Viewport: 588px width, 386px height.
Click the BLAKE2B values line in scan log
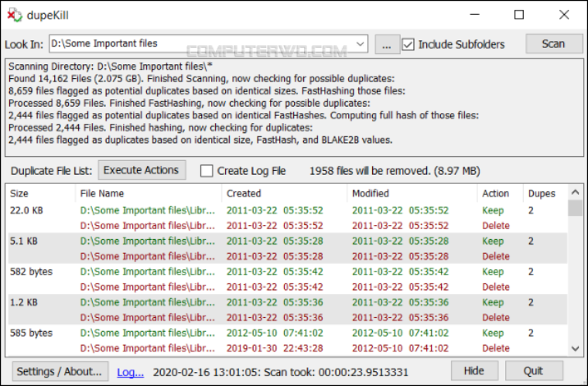tap(200, 140)
